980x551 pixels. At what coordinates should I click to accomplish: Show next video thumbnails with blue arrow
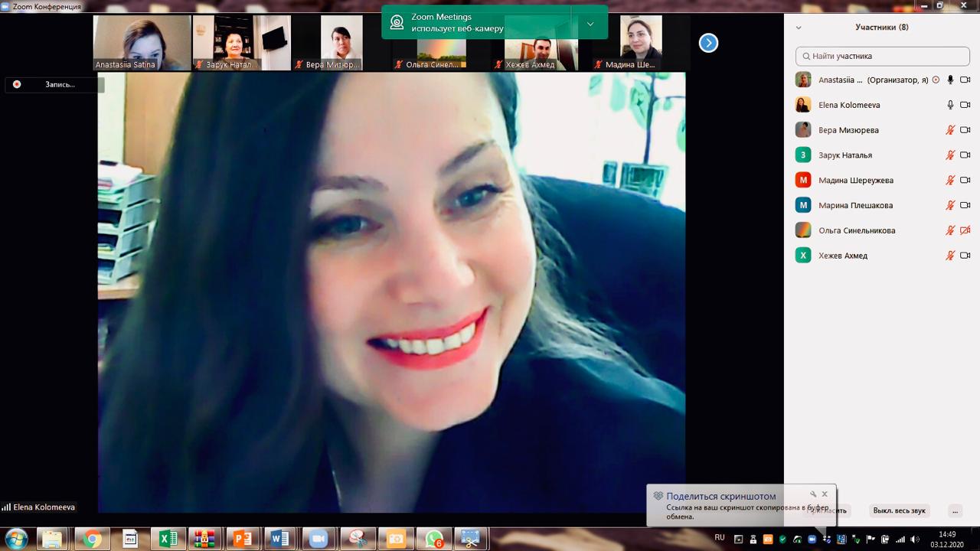(708, 43)
